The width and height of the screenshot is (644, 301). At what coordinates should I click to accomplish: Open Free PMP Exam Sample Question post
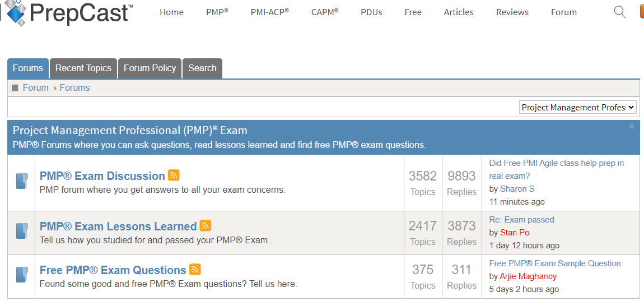coord(555,263)
